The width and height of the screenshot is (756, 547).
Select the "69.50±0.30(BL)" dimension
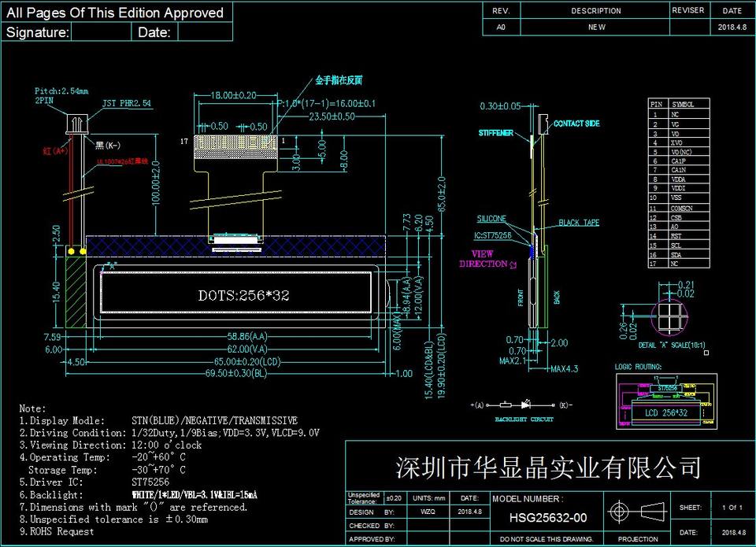pyautogui.click(x=237, y=374)
